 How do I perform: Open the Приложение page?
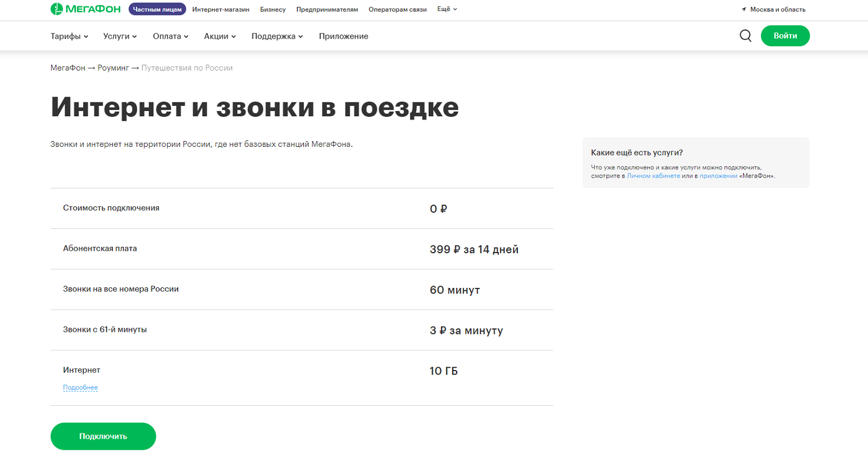344,36
